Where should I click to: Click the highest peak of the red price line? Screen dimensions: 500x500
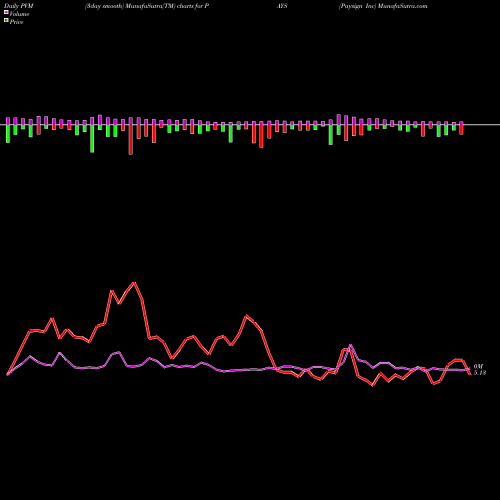pyautogui.click(x=134, y=283)
